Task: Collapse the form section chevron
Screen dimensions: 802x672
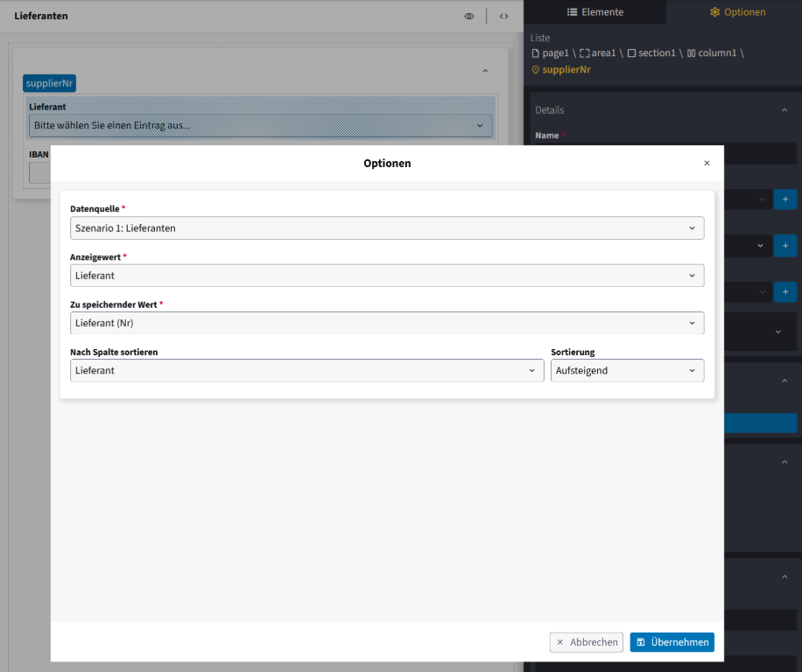Action: coord(485,71)
